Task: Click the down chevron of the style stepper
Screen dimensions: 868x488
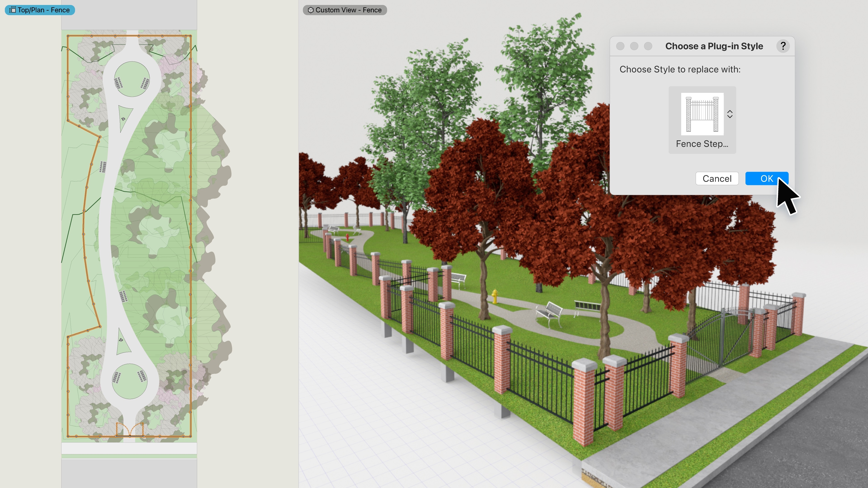Action: [730, 117]
